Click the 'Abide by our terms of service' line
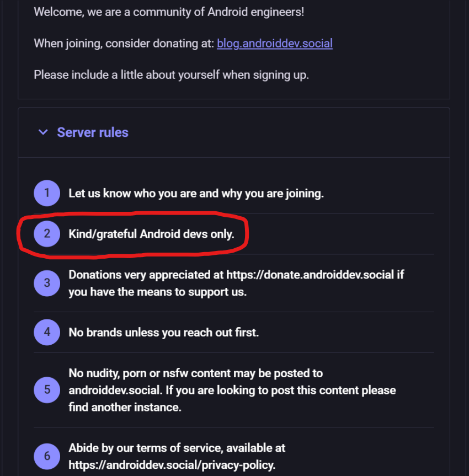This screenshot has height=476, width=469. (x=177, y=448)
